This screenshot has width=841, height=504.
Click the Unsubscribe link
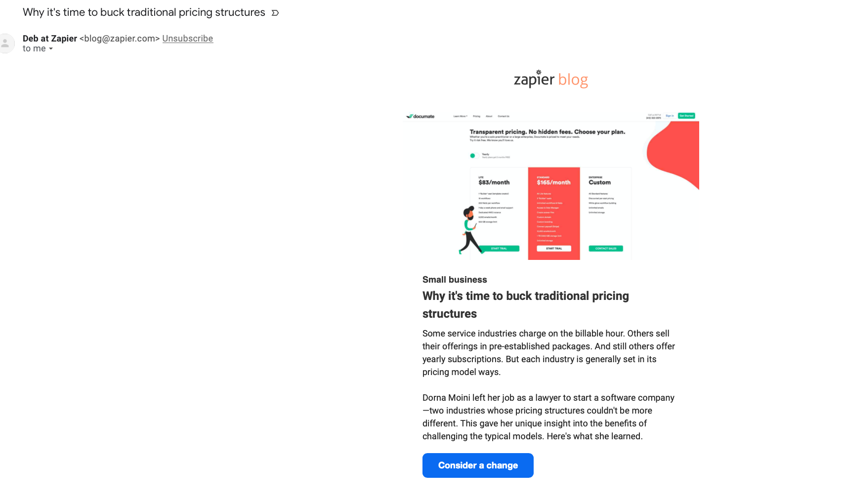click(188, 38)
